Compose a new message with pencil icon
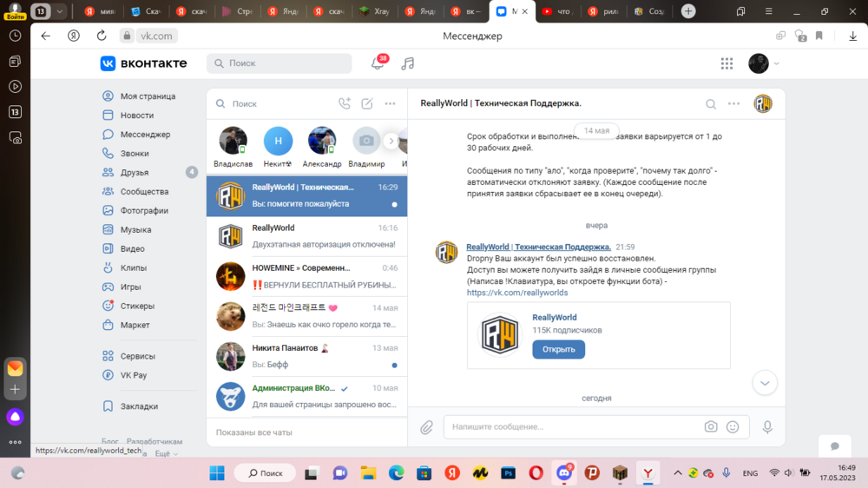 [367, 103]
